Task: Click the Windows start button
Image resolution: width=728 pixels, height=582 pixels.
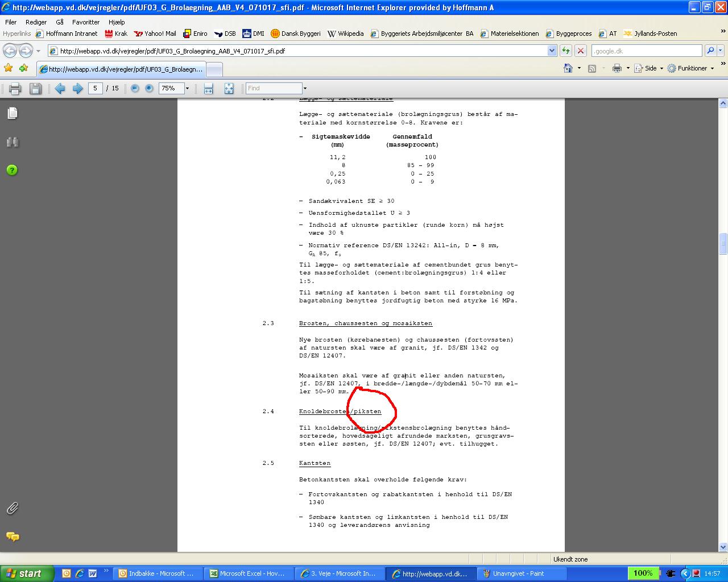Action: [27, 573]
